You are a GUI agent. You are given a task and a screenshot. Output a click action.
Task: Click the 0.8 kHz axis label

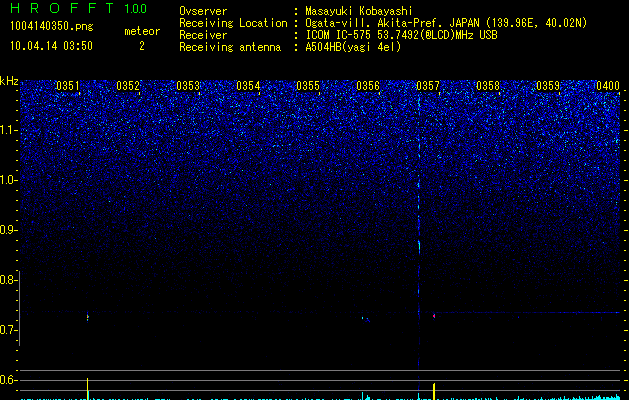pyautogui.click(x=8, y=280)
